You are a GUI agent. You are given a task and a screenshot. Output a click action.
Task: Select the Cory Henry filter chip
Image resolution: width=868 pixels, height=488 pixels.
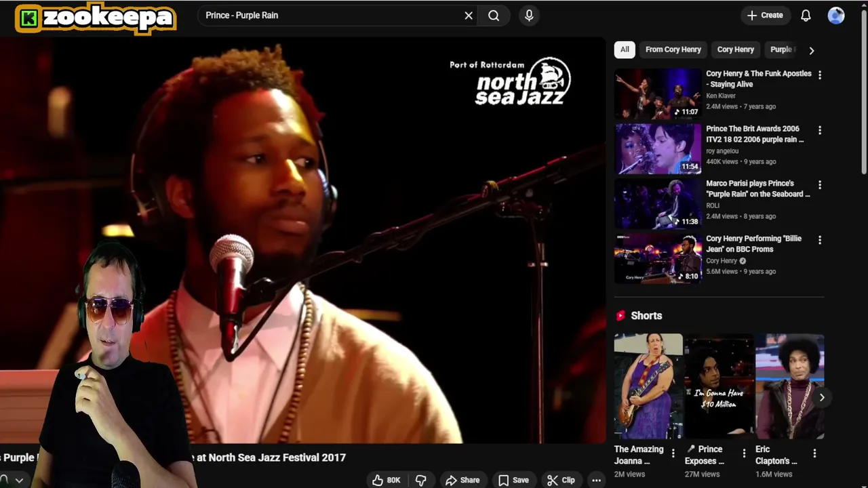point(736,49)
